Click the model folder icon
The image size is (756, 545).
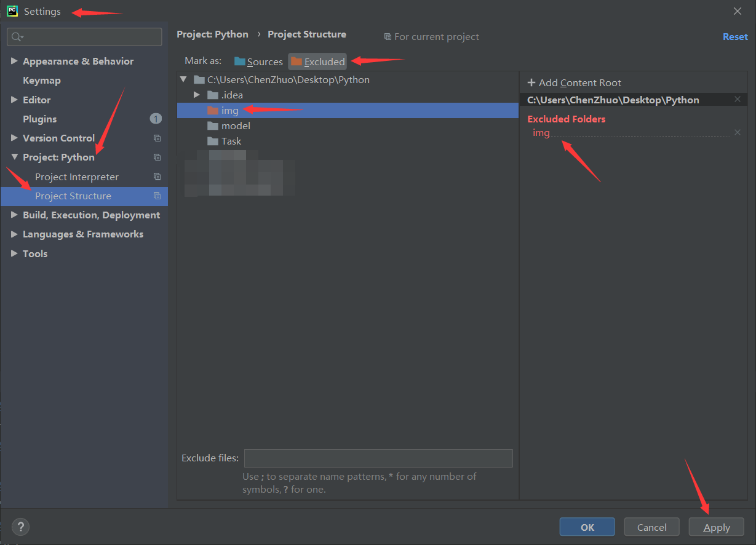(213, 126)
